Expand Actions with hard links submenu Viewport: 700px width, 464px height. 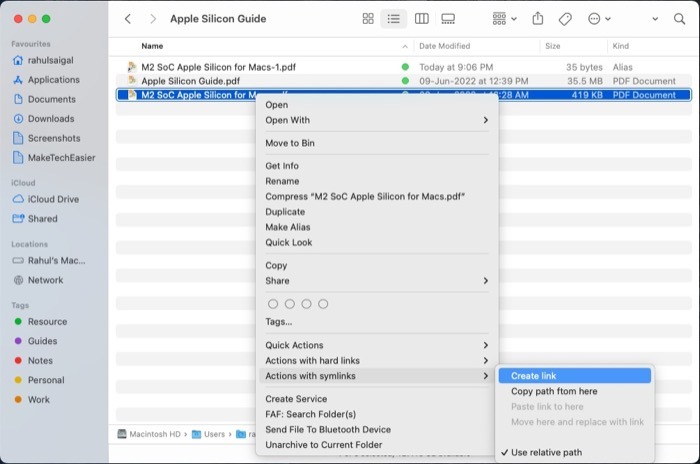point(377,360)
